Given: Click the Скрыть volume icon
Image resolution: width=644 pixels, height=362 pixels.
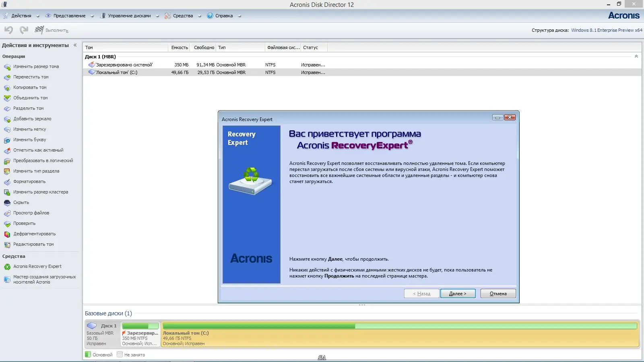Looking at the screenshot, I should (7, 203).
